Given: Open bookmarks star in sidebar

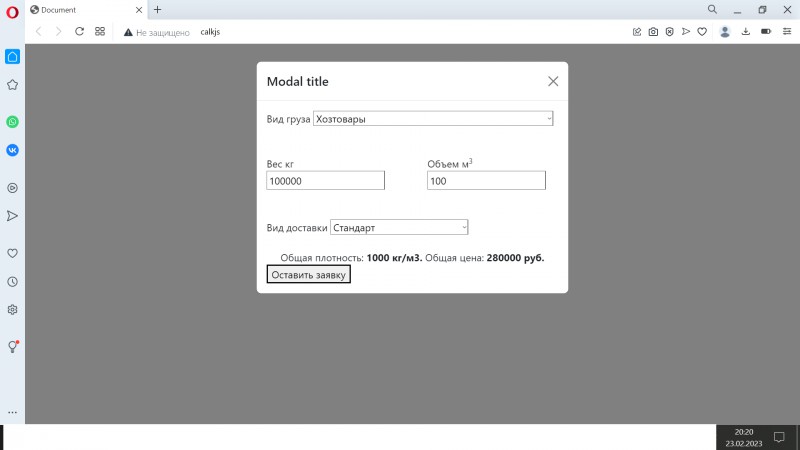Looking at the screenshot, I should pyautogui.click(x=12, y=85).
